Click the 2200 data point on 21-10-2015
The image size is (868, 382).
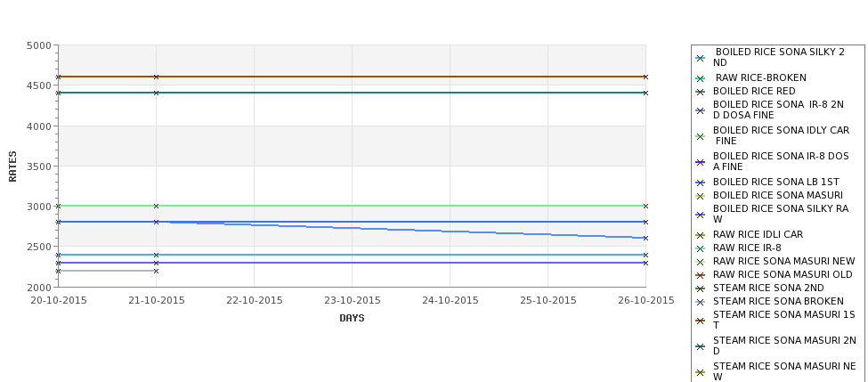pos(156,272)
